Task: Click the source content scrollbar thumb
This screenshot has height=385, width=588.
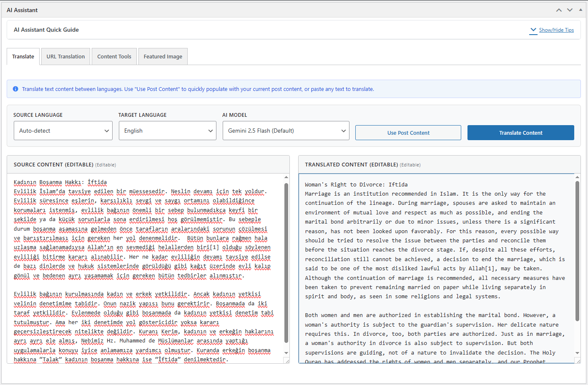Action: pos(286,263)
